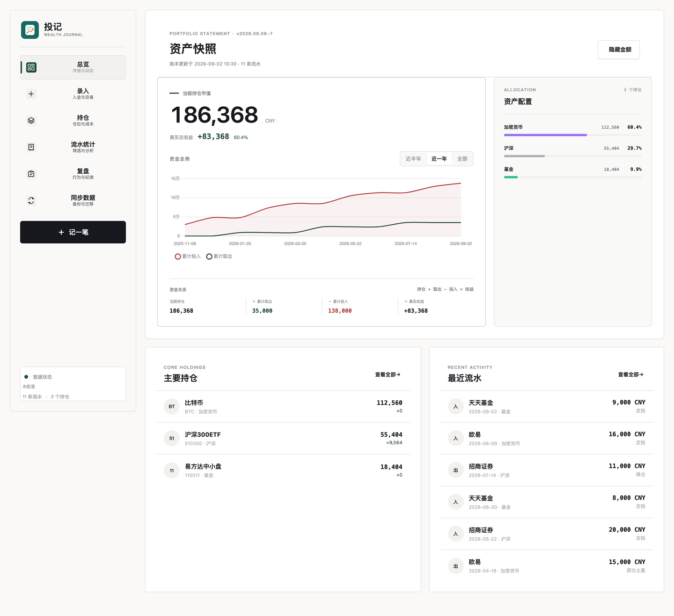The height and width of the screenshot is (616, 674).
Task: Click 入 icon on 天天基金 2026-09-02 row
Action: 455,406
